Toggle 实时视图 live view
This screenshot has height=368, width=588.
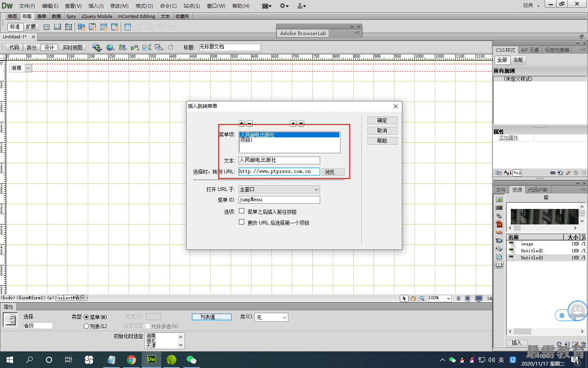coord(73,47)
